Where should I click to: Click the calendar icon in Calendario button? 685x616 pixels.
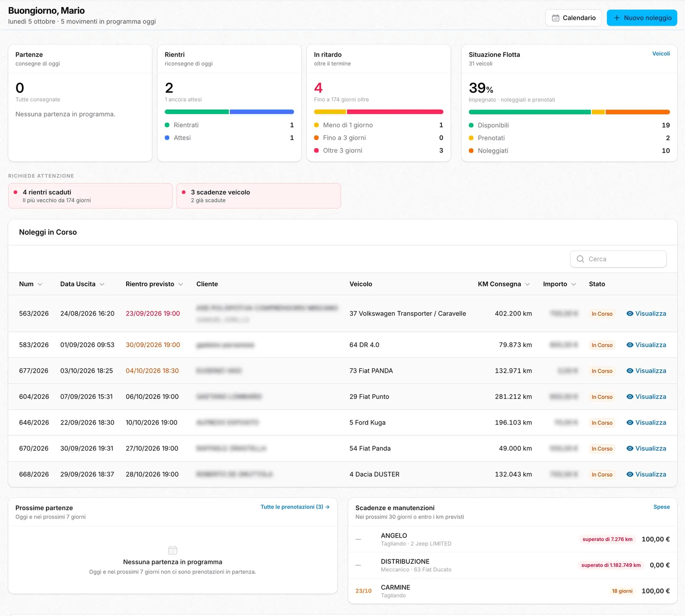click(555, 18)
